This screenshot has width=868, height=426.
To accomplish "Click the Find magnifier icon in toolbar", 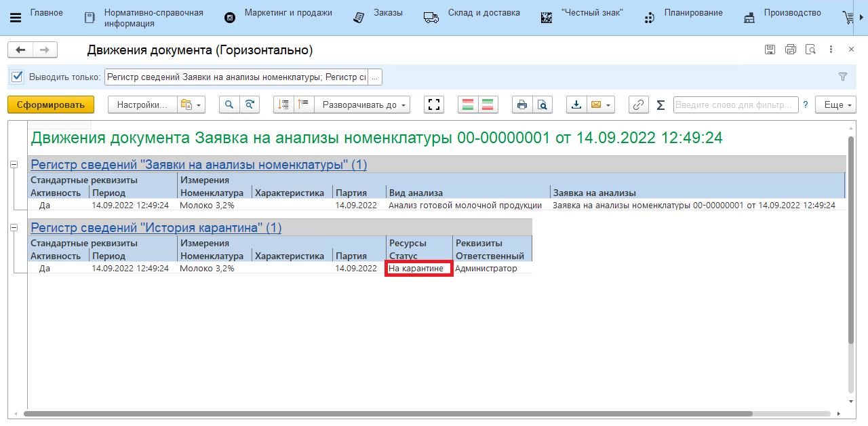I will (x=229, y=104).
